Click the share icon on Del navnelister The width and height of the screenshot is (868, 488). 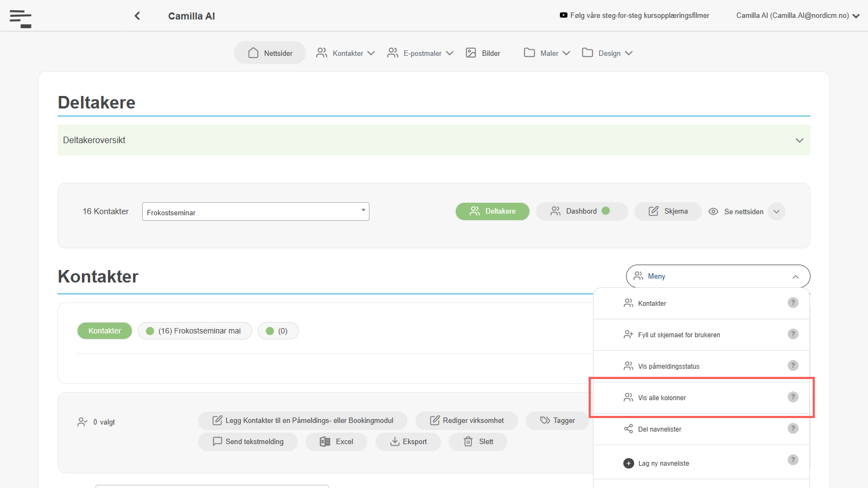[628, 429]
